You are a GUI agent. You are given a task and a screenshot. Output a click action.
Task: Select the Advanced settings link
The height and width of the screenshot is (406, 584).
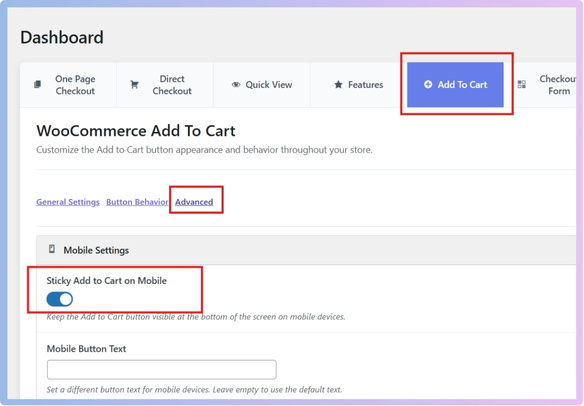point(194,202)
